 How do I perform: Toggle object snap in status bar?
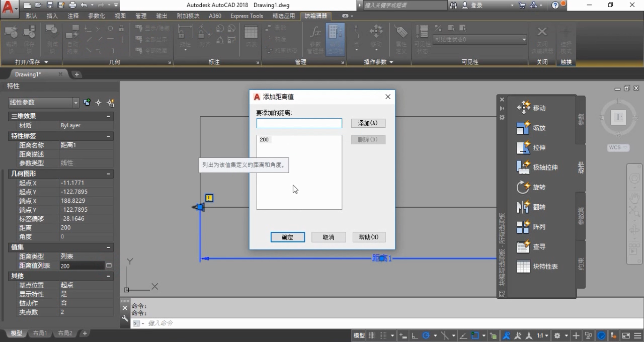[476, 335]
